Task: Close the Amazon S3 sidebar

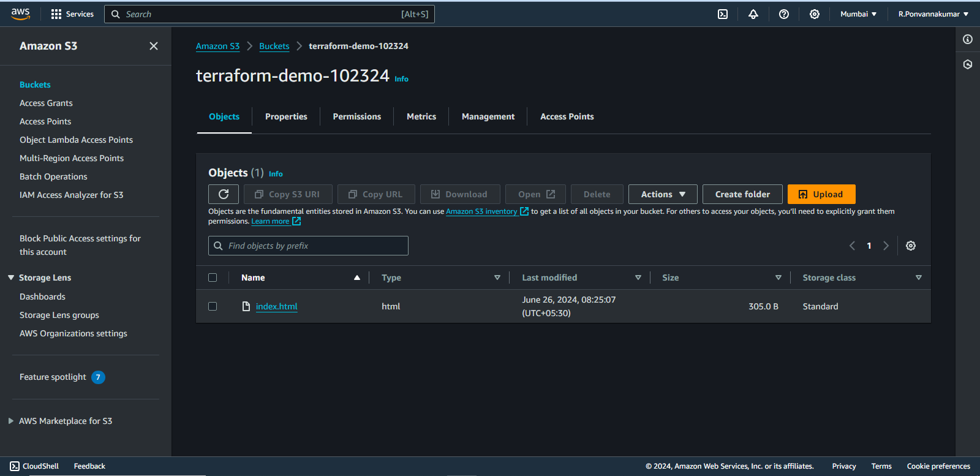Action: [154, 46]
